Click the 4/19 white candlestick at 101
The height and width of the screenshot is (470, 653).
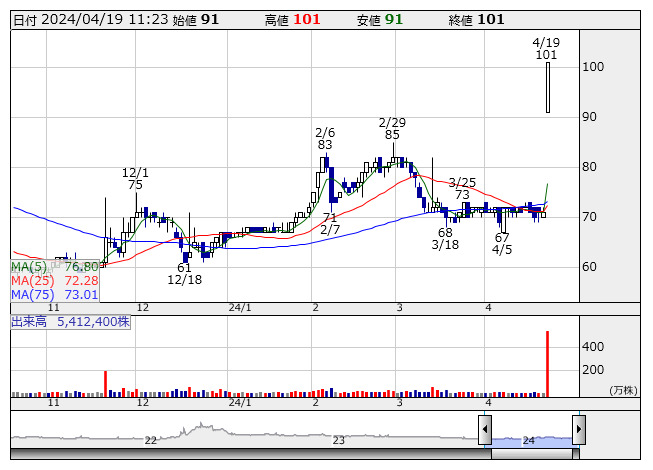tap(547, 87)
